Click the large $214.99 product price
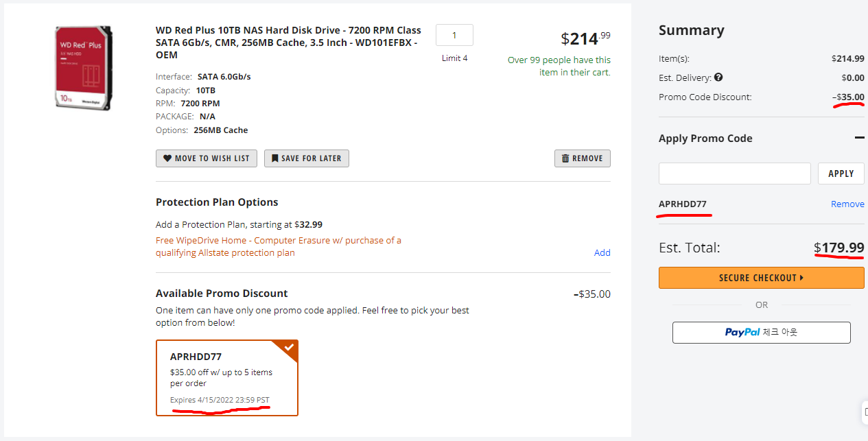Image resolution: width=868 pixels, height=441 pixels. pos(585,38)
